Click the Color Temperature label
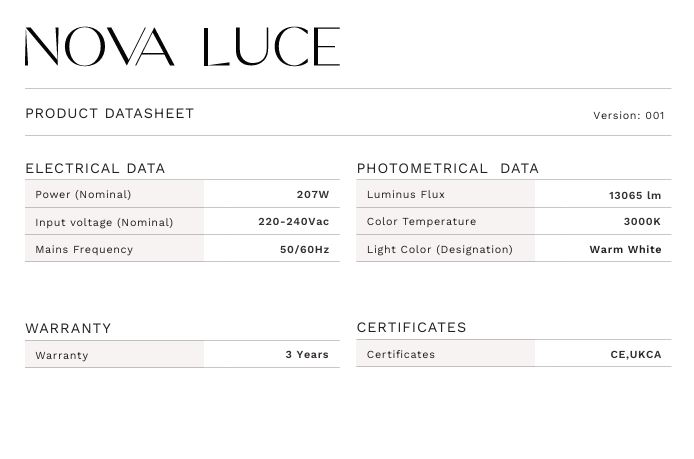This screenshot has width=694, height=459. (421, 221)
